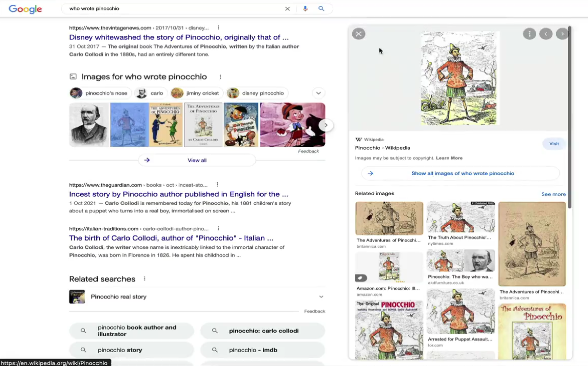Open Incest story by Pinocchio author result

tap(179, 194)
